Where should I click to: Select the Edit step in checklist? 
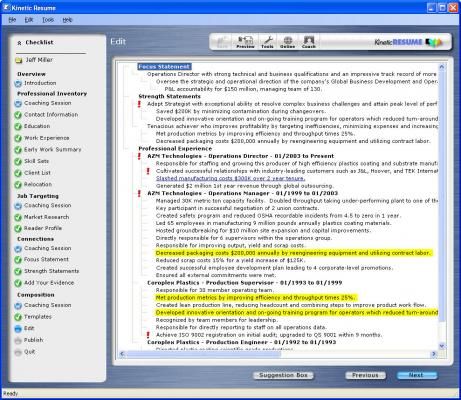29,328
